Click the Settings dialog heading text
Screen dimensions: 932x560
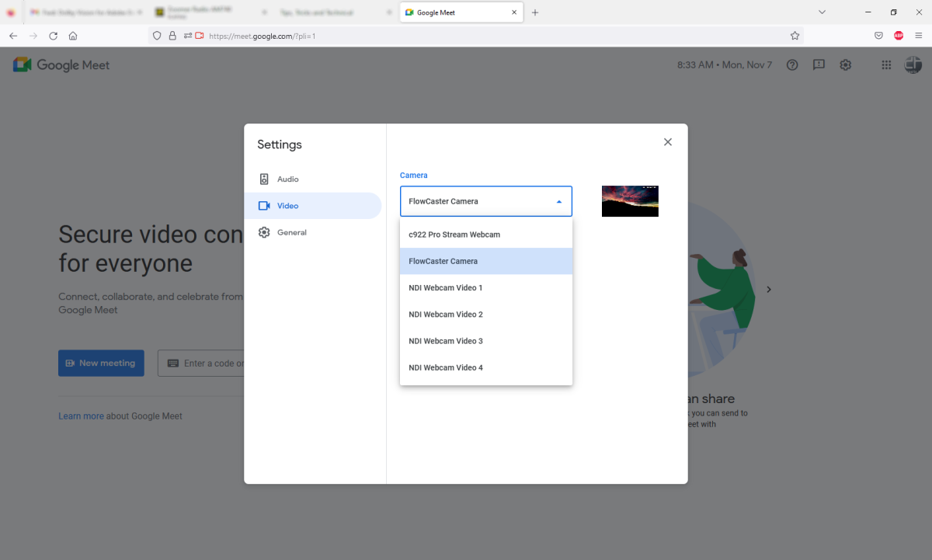click(280, 144)
